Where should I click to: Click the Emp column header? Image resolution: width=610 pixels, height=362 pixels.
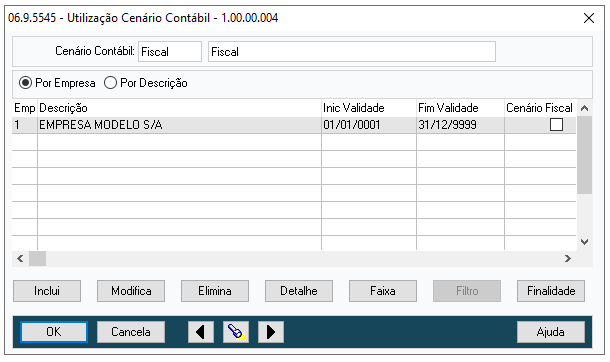click(25, 108)
